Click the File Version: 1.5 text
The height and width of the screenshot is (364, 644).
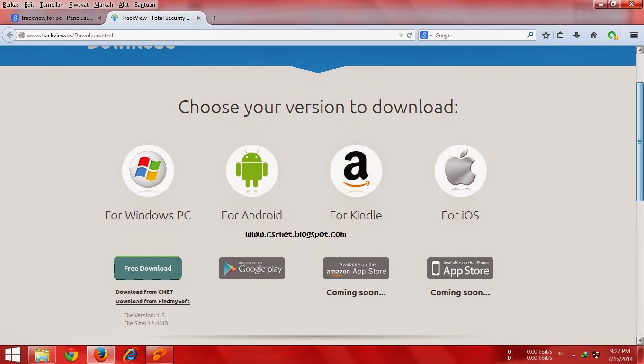click(144, 315)
